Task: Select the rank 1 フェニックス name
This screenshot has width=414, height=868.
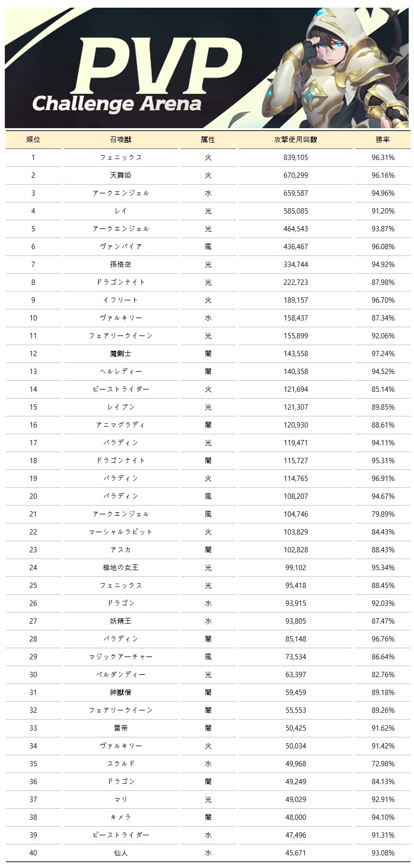Action: 120,158
